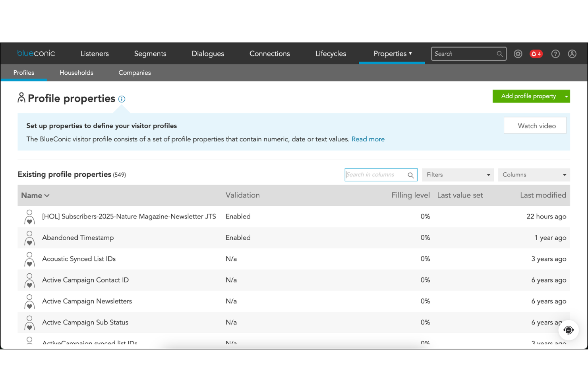The height and width of the screenshot is (392, 588).
Task: Open the Properties dropdown menu
Action: click(392, 54)
